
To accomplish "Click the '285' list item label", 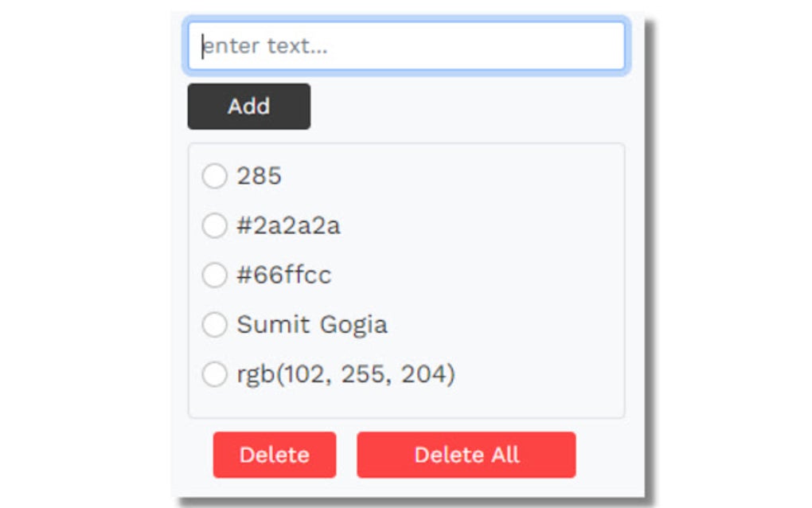I will 259,176.
